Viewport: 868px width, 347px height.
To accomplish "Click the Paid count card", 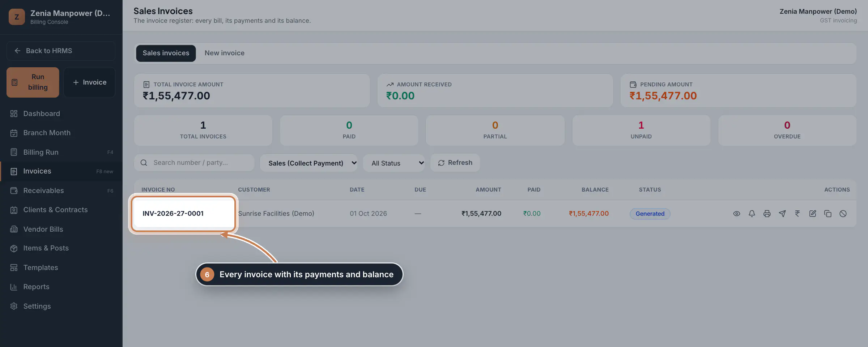I will pos(349,130).
